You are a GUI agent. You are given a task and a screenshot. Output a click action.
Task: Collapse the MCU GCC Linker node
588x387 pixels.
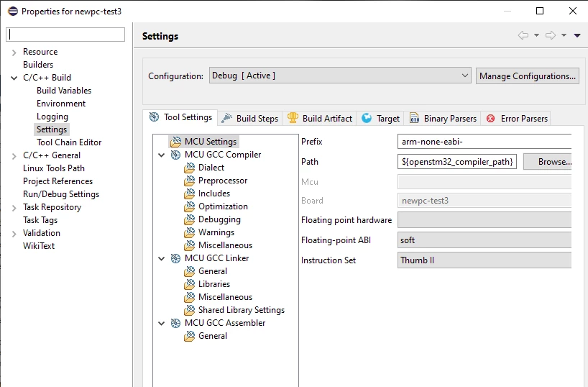coord(161,259)
